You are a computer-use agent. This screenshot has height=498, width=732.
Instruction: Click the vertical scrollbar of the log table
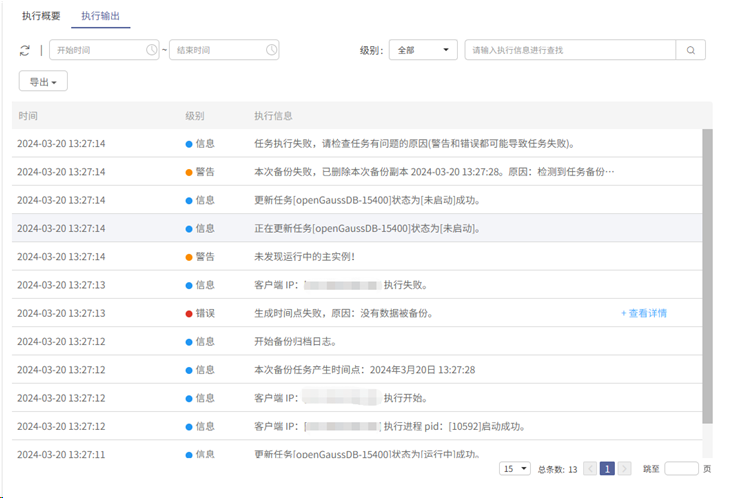click(x=707, y=276)
